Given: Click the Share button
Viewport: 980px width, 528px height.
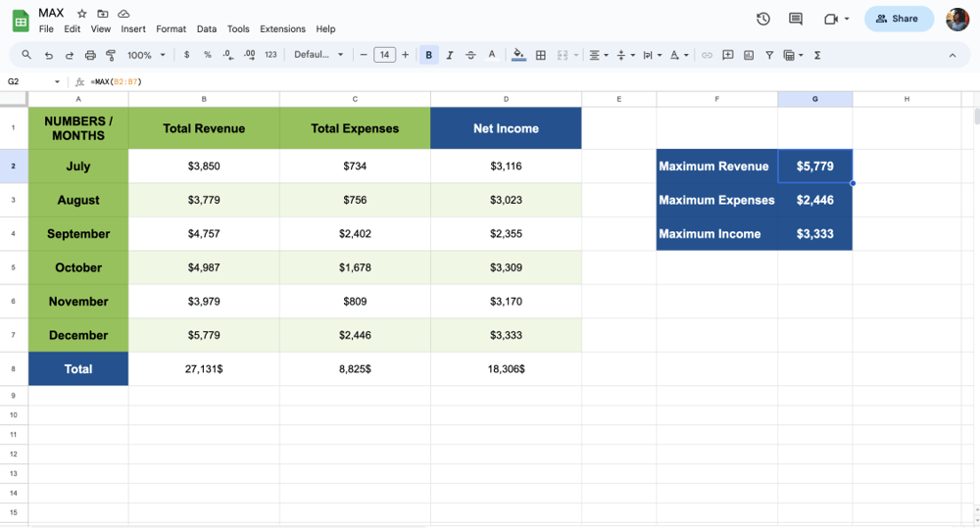Looking at the screenshot, I should point(898,19).
